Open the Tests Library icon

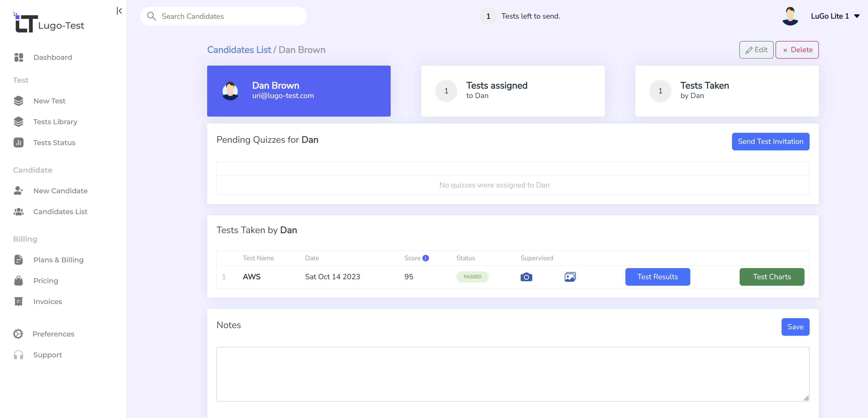click(19, 122)
